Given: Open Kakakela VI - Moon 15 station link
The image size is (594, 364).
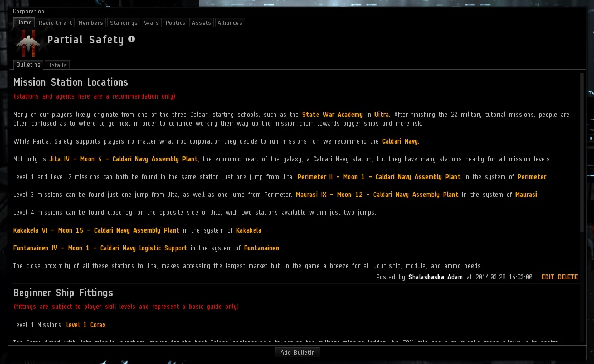Looking at the screenshot, I should [96, 230].
